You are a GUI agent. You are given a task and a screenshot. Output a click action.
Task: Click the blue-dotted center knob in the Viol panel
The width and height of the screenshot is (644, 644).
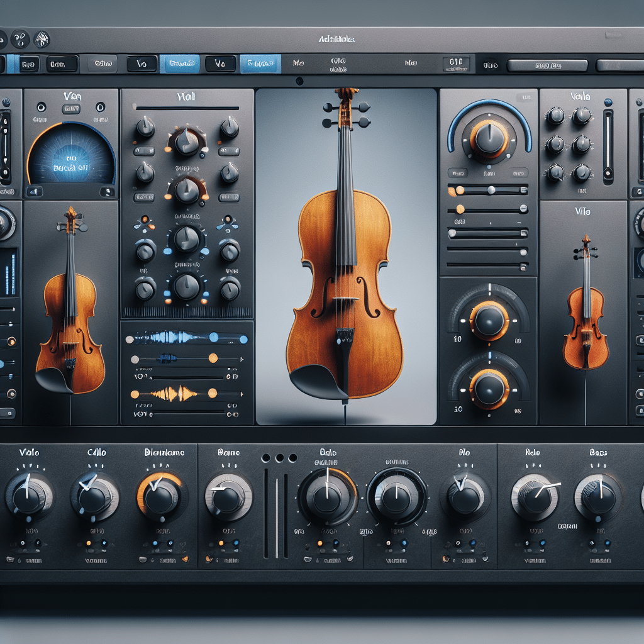click(187, 240)
